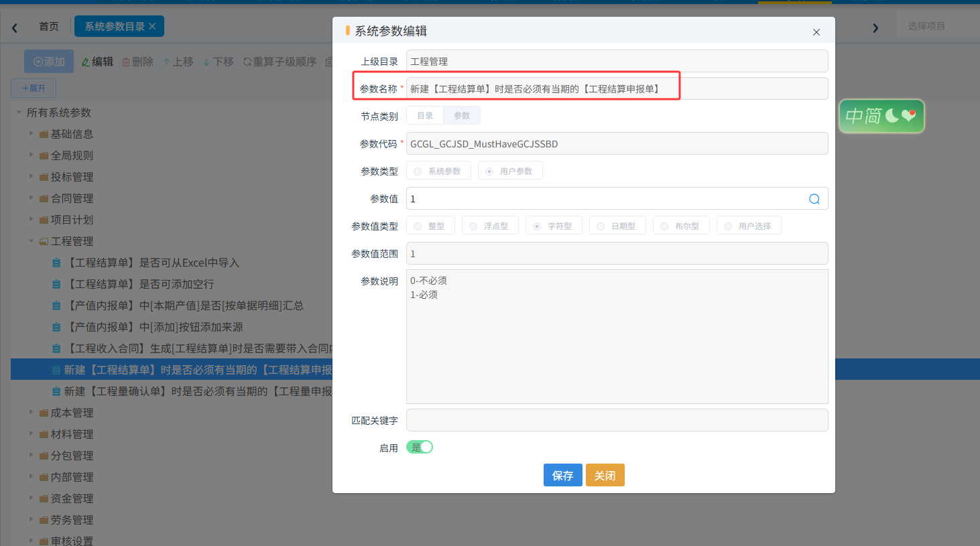Click the 匹配关键字 input field

[617, 420]
